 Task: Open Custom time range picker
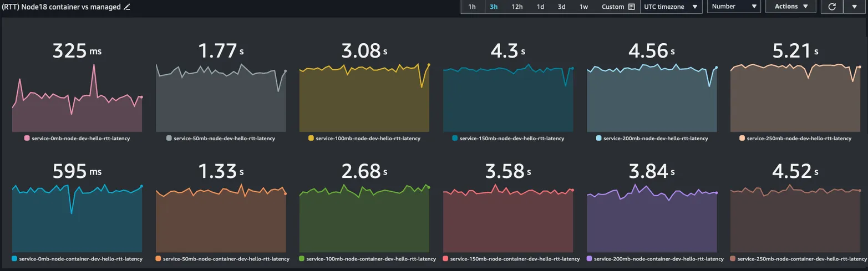618,7
